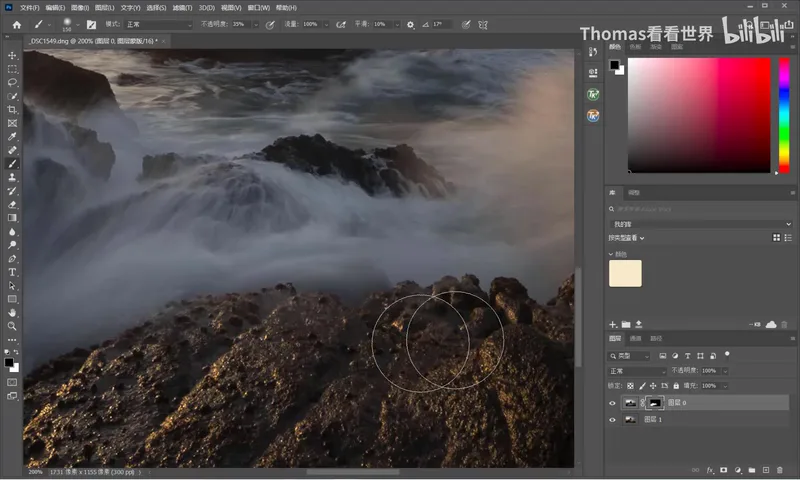Open the History panel icon

tap(593, 52)
